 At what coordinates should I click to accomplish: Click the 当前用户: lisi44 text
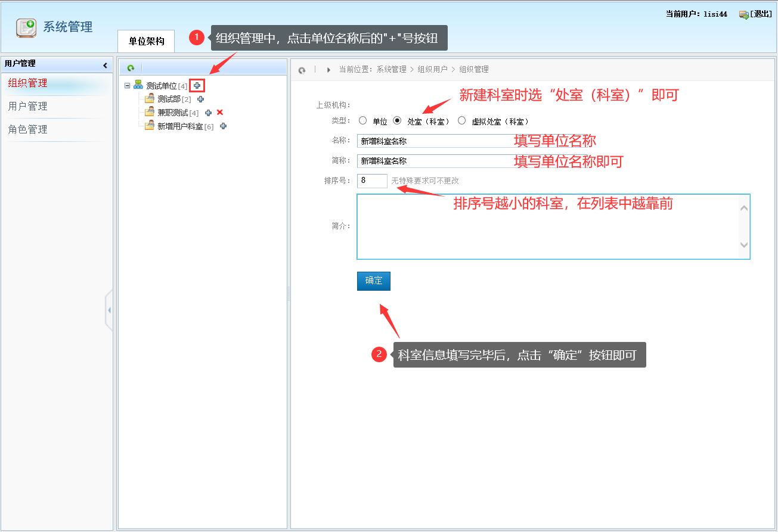point(696,14)
